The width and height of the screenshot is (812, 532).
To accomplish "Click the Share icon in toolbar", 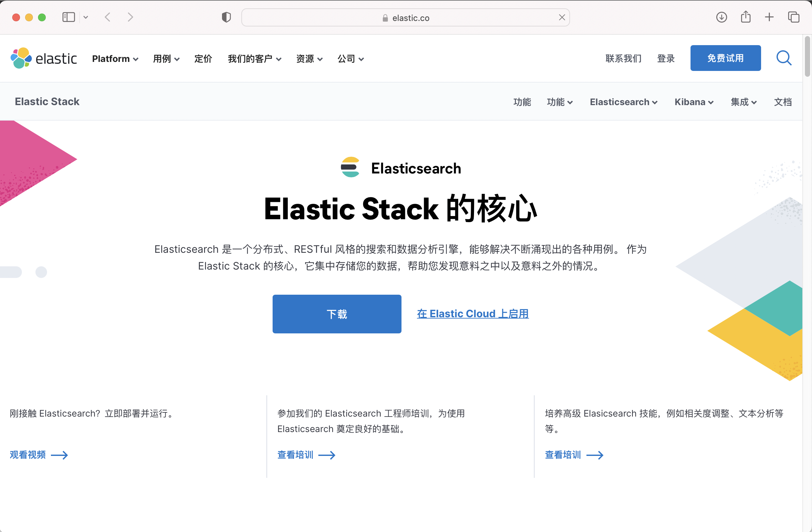I will tap(746, 17).
